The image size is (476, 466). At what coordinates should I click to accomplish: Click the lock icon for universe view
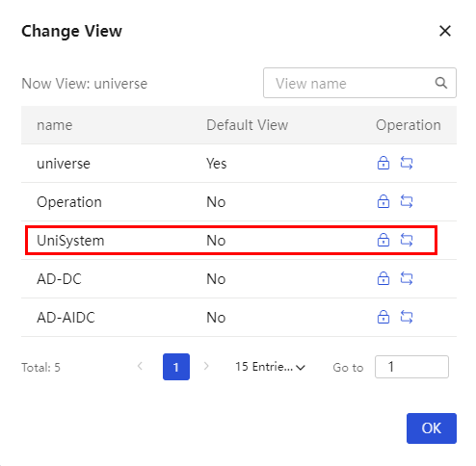point(383,163)
